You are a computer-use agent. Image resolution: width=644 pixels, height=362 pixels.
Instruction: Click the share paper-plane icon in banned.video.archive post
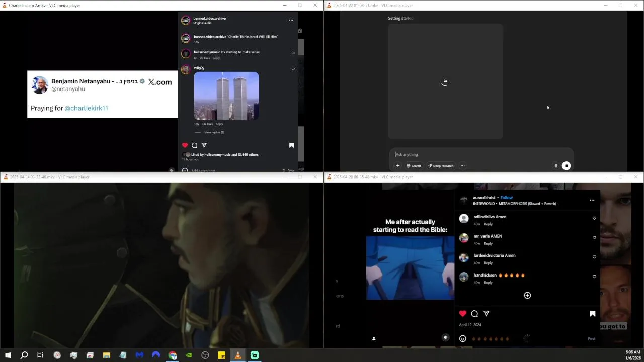point(204,145)
